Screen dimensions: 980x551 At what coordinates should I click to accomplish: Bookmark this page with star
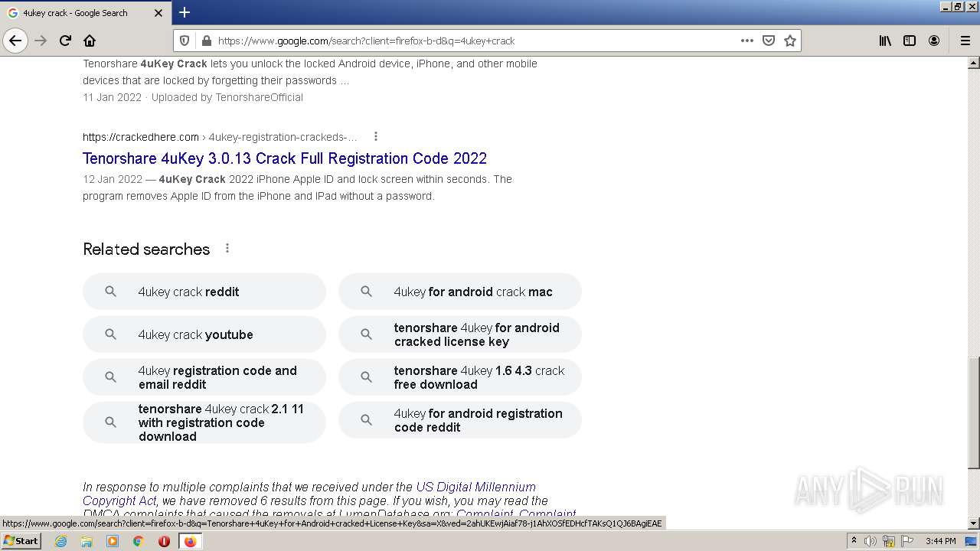tap(790, 41)
